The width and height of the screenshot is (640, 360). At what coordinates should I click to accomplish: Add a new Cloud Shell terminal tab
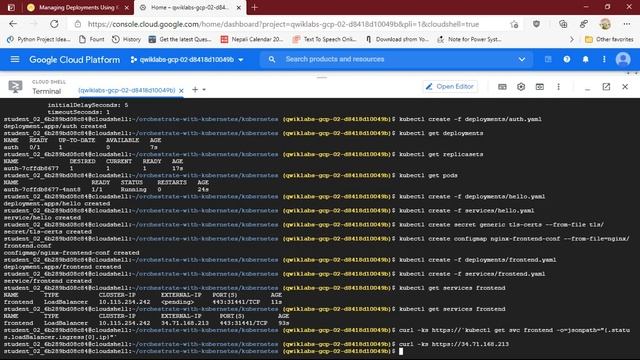(x=195, y=89)
